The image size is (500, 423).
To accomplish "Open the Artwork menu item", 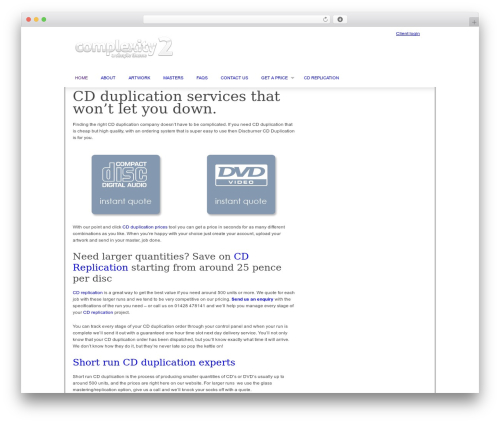I will point(139,78).
